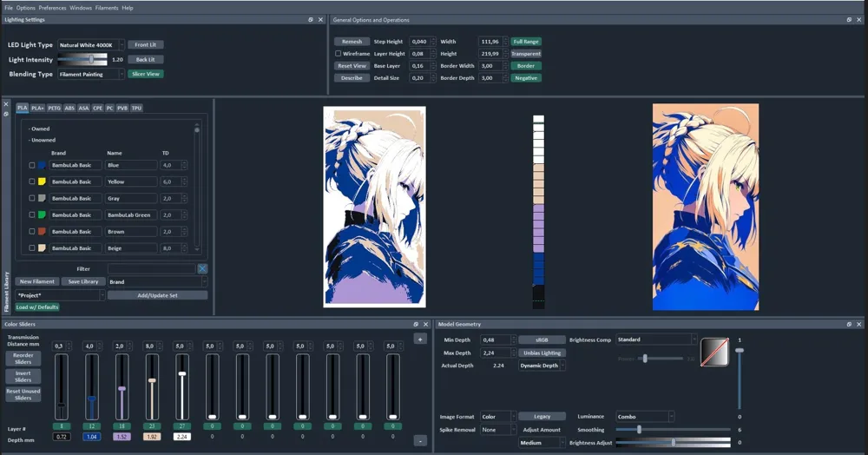Select the Blue filament checkbox
The image size is (868, 455).
[31, 165]
